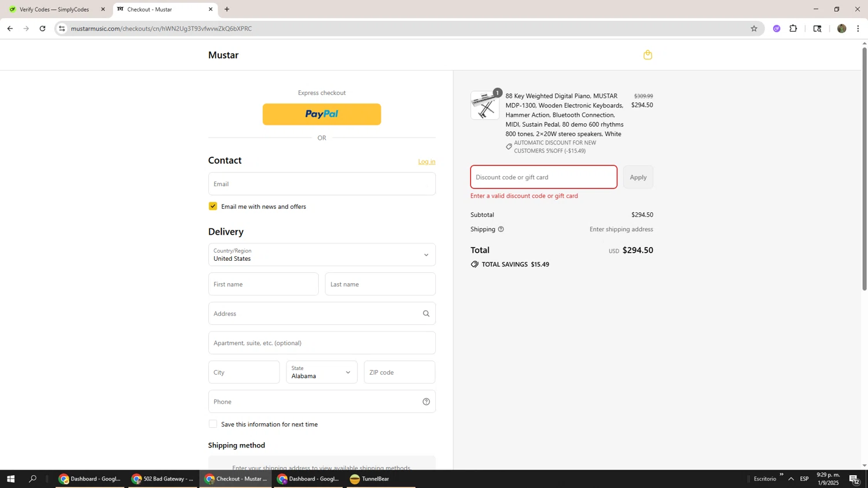The height and width of the screenshot is (488, 868).
Task: Click the phone field help icon
Action: pyautogui.click(x=426, y=402)
